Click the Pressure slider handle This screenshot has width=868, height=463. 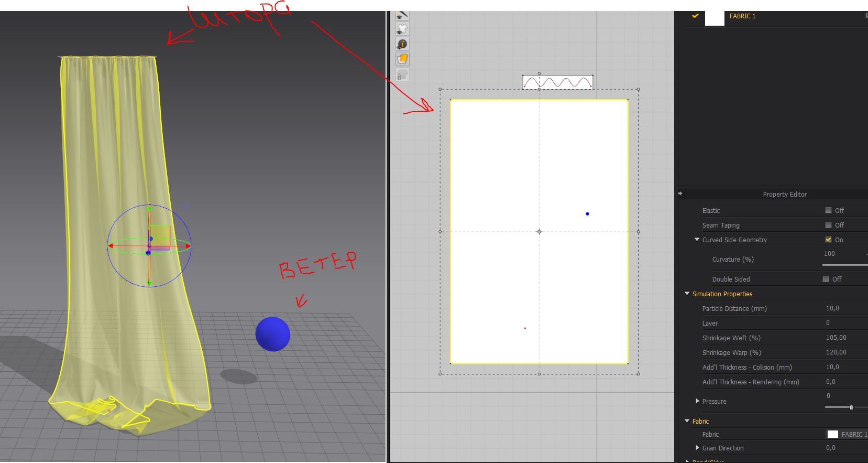click(x=851, y=407)
